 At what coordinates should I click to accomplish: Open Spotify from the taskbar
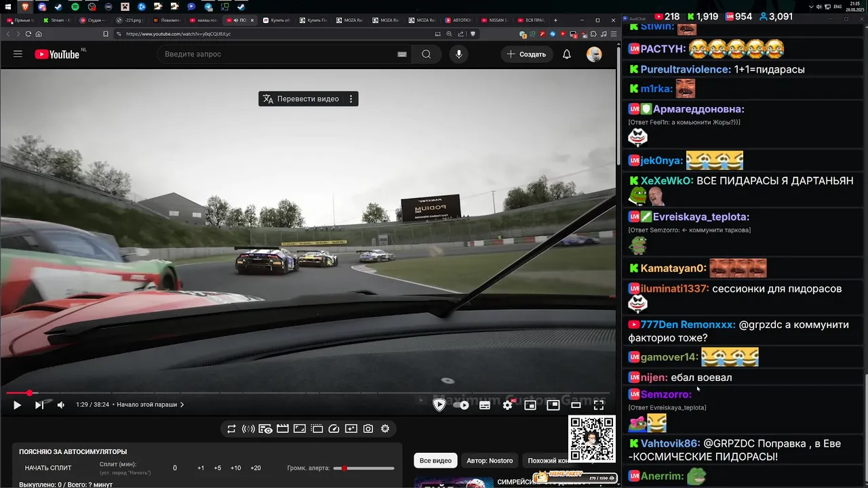tap(75, 7)
